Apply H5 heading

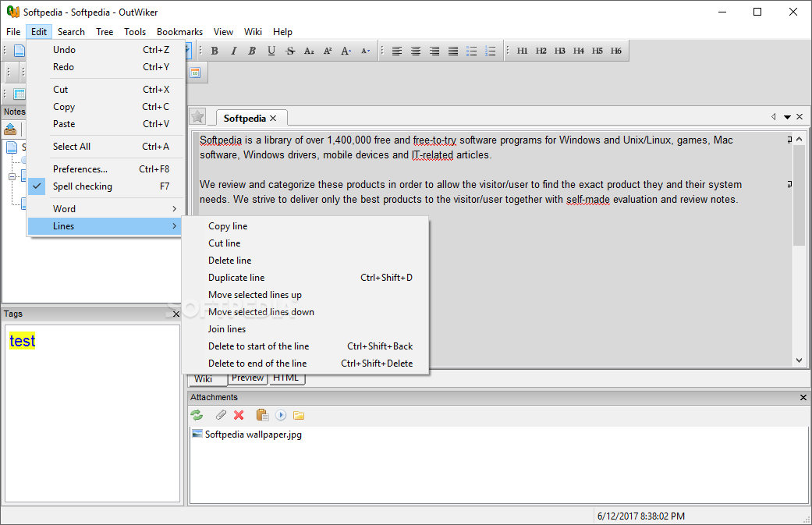[x=597, y=51]
